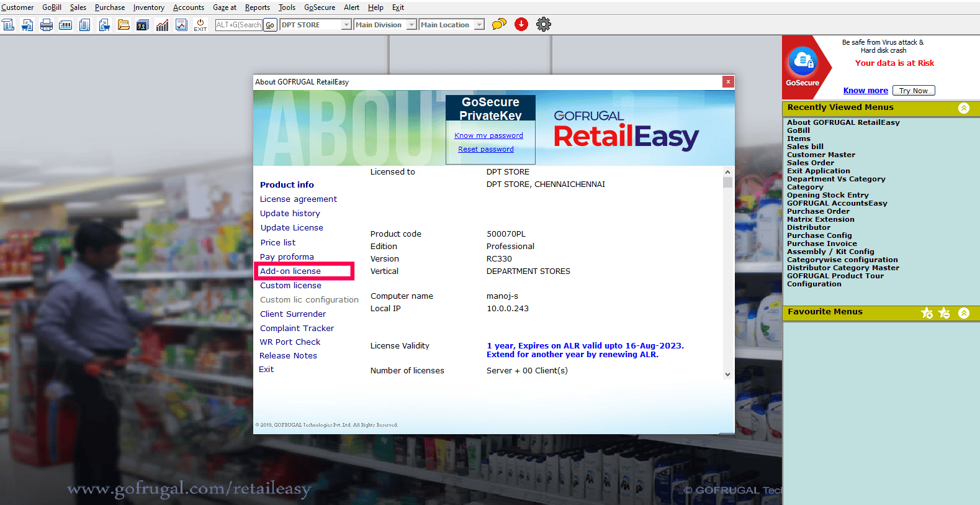This screenshot has width=980, height=505.
Task: Click the red download arrow icon
Action: click(521, 24)
